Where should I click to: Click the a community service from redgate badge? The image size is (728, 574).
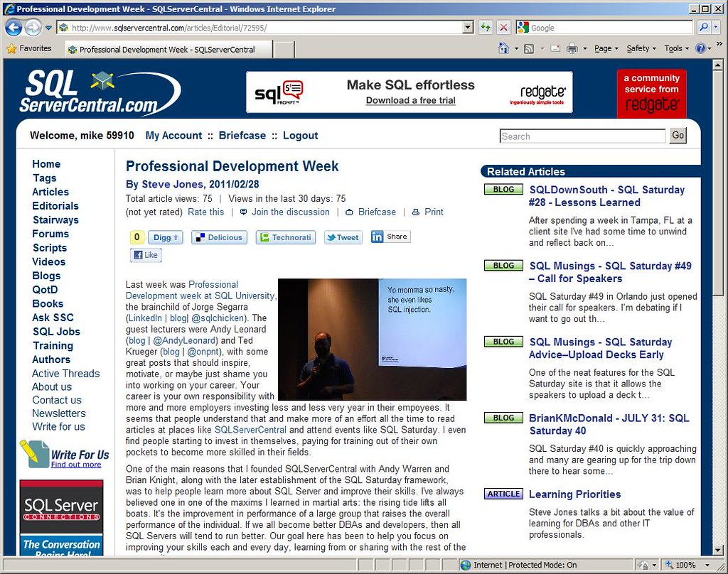651,93
